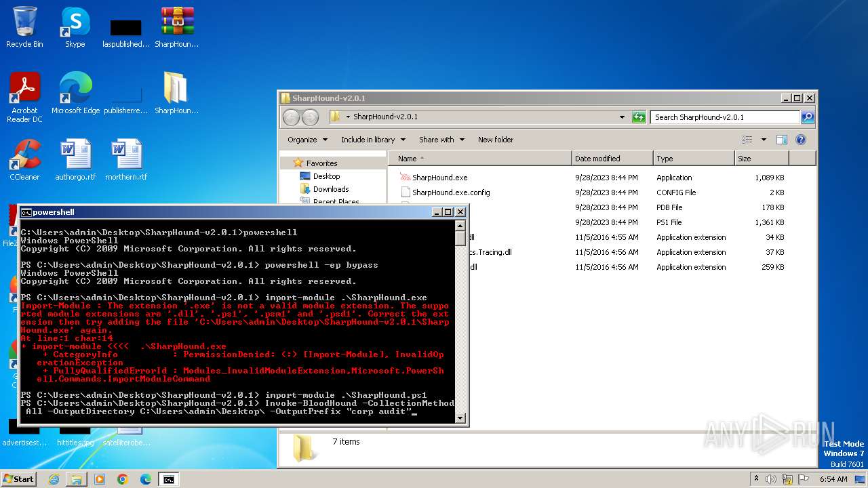Open rnorthern.rtf document on desktop
The width and height of the screenshot is (868, 488).
point(126,160)
